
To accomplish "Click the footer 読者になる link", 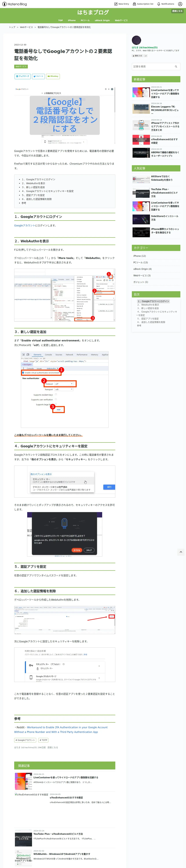I will click(x=53, y=747).
